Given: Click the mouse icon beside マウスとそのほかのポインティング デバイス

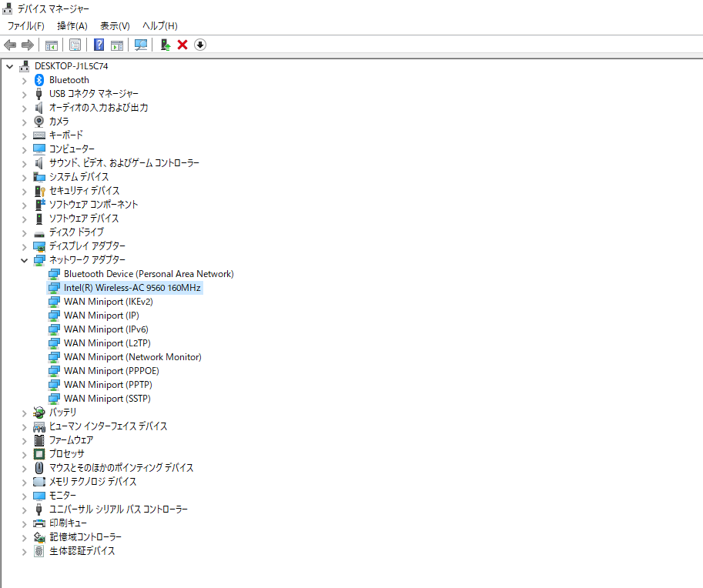Looking at the screenshot, I should (39, 468).
